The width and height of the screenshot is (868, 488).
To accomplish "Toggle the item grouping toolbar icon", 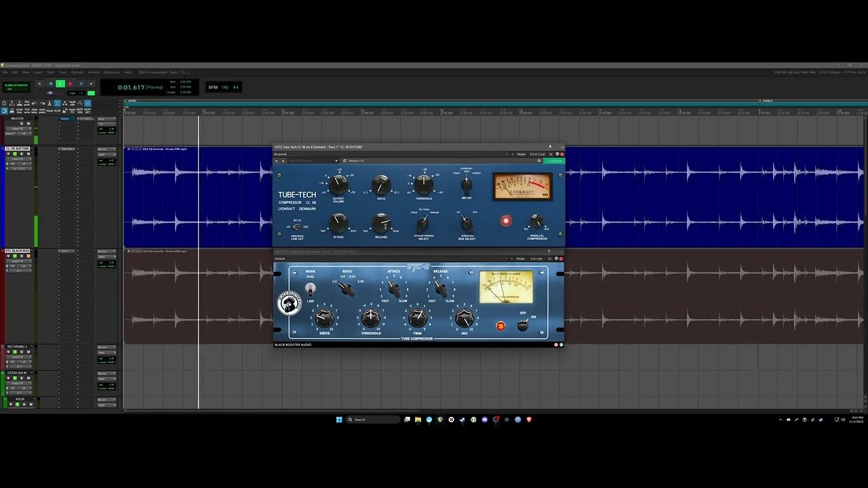I will click(65, 103).
